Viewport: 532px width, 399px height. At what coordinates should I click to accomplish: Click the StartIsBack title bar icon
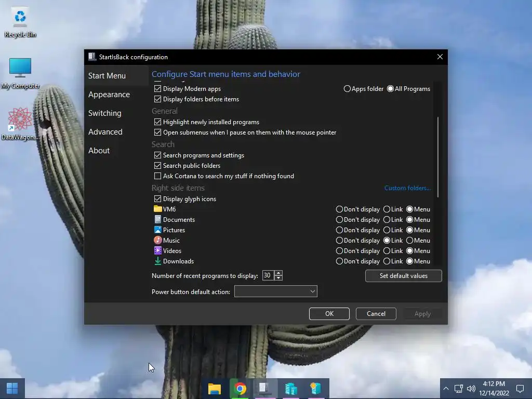pos(91,57)
